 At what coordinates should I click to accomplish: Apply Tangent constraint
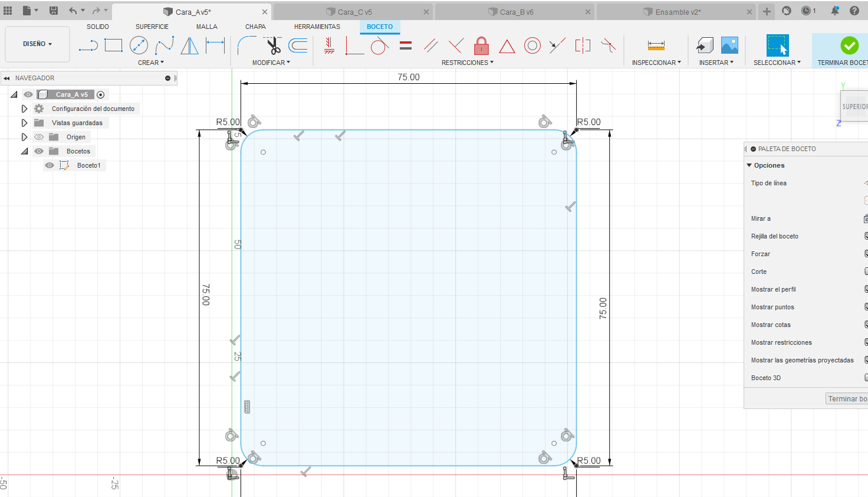click(380, 45)
